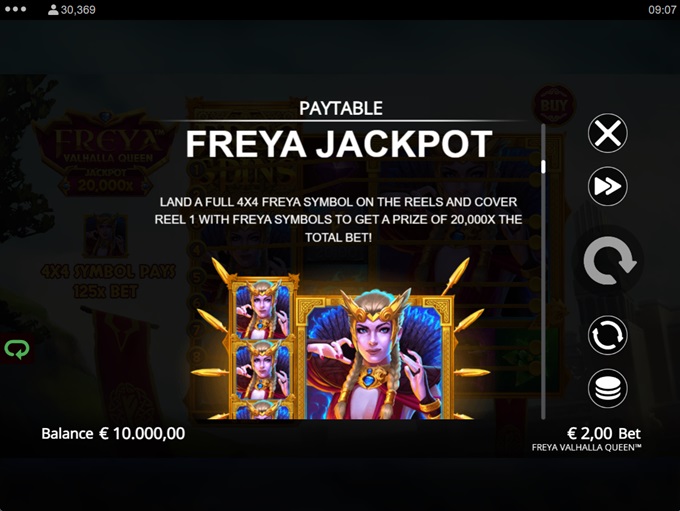The height and width of the screenshot is (511, 680).
Task: Close the paytable with the X button
Action: pyautogui.click(x=607, y=133)
